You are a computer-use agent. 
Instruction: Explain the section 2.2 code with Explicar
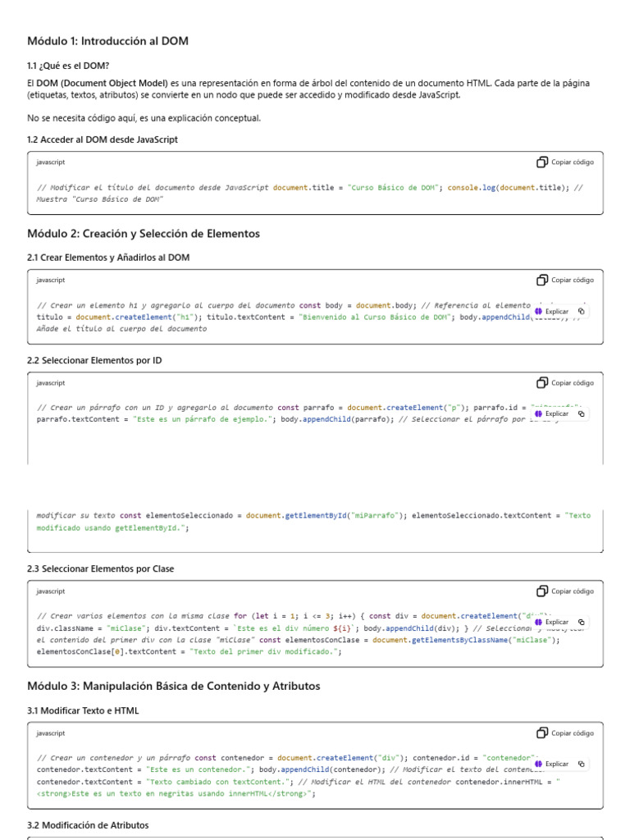click(x=552, y=414)
